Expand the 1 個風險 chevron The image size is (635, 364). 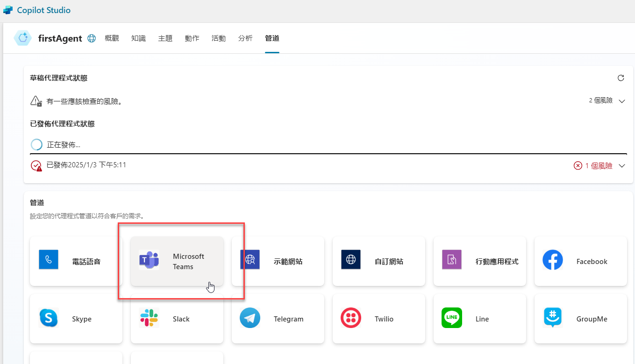coord(622,166)
